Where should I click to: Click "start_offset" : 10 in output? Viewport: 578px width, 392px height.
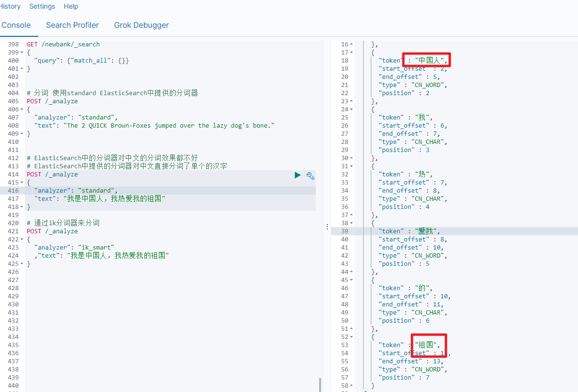coord(414,296)
